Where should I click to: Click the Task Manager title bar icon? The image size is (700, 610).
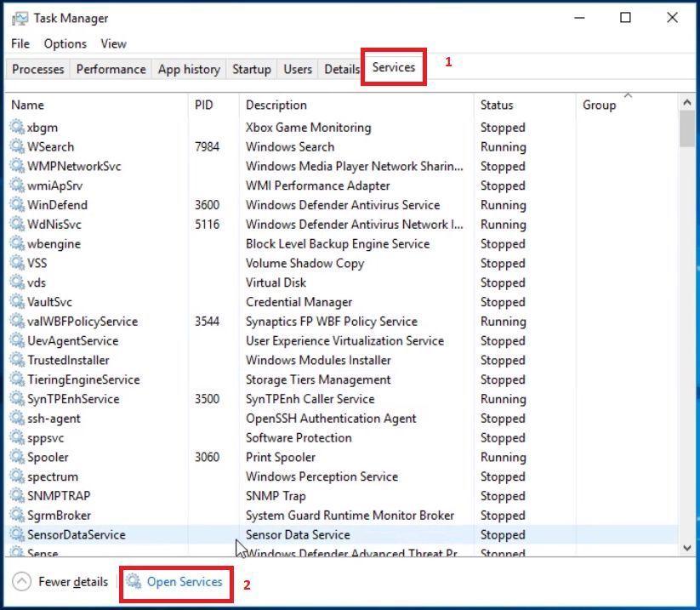click(x=20, y=19)
